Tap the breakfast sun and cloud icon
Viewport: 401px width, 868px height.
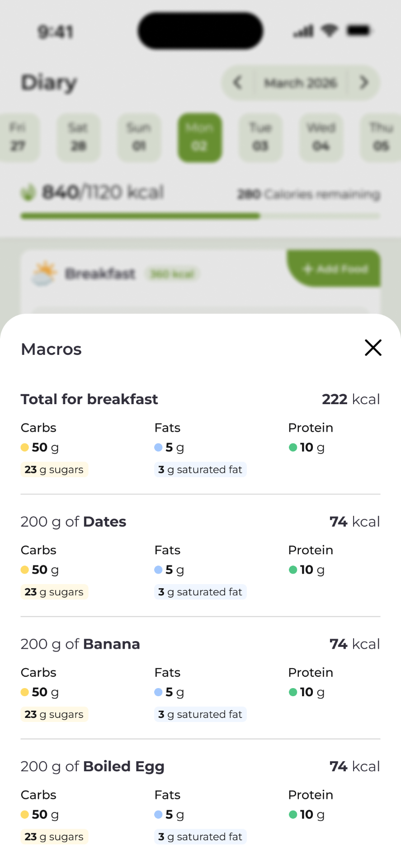44,273
